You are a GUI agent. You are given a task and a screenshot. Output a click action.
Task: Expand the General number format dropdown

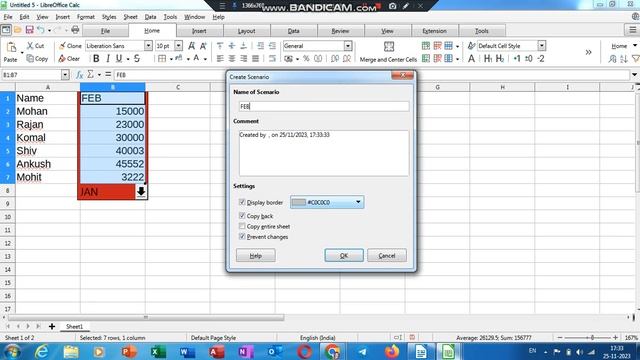[348, 46]
